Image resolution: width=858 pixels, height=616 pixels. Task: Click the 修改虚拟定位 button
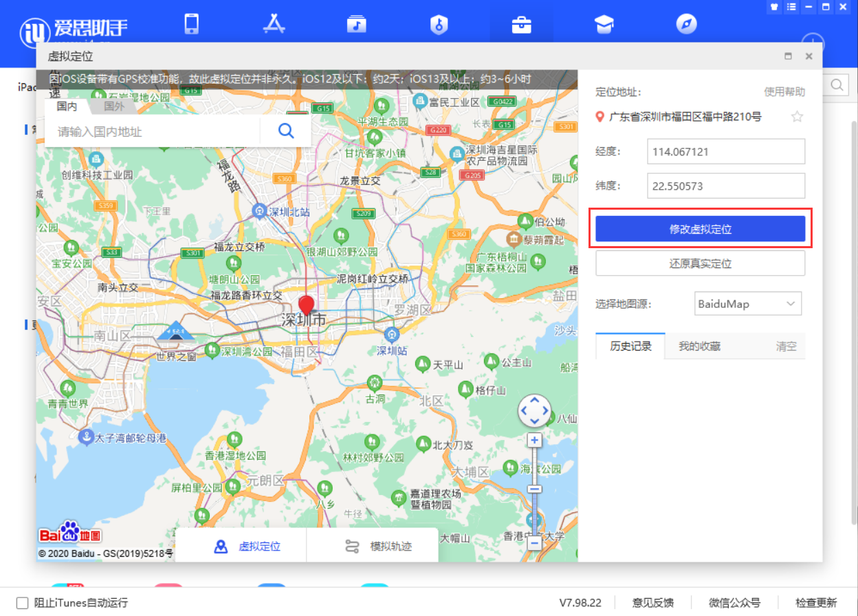[700, 229]
